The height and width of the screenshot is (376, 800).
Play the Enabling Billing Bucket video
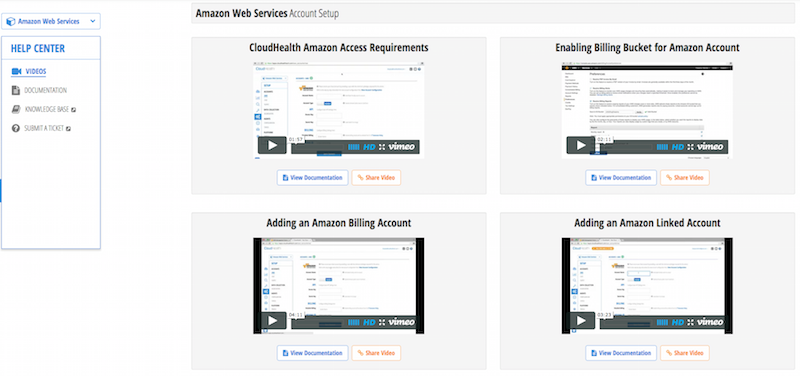[x=581, y=145]
